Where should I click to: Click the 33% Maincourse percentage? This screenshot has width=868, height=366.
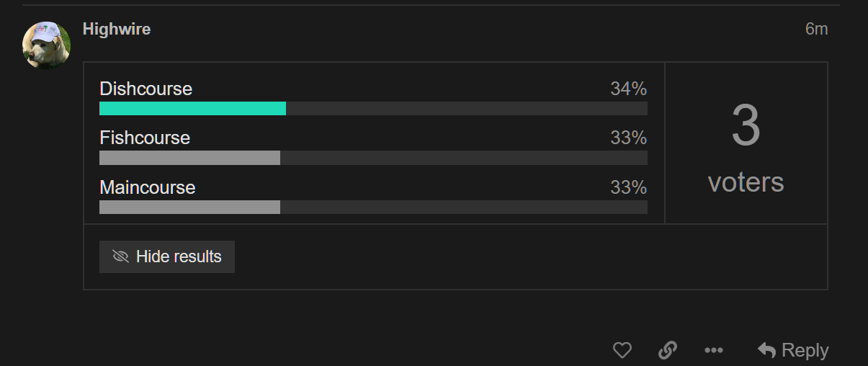click(628, 187)
